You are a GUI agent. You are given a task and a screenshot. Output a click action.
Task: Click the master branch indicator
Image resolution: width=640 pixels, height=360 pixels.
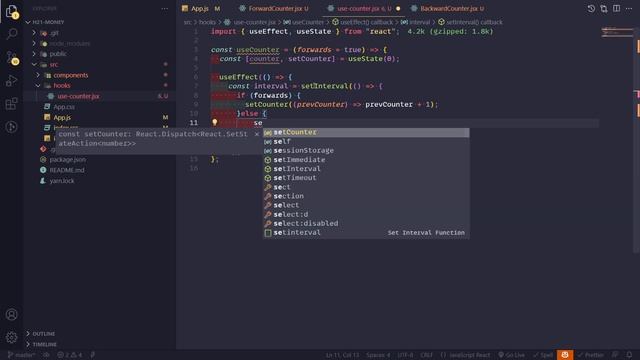pos(21,355)
